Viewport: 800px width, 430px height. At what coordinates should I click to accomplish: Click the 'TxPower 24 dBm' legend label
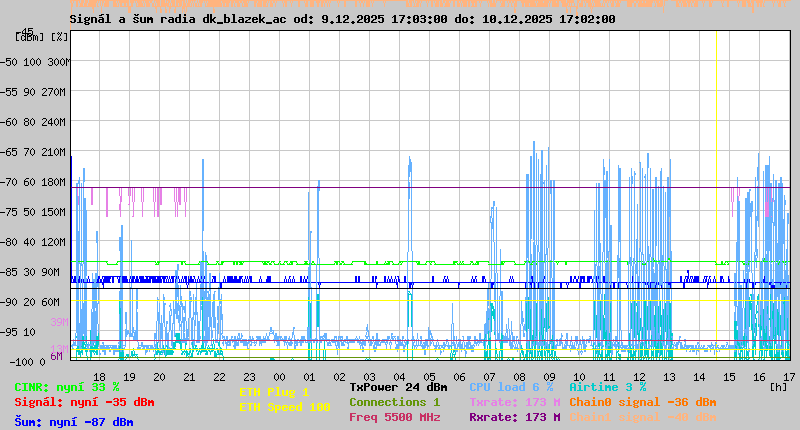coord(398,387)
